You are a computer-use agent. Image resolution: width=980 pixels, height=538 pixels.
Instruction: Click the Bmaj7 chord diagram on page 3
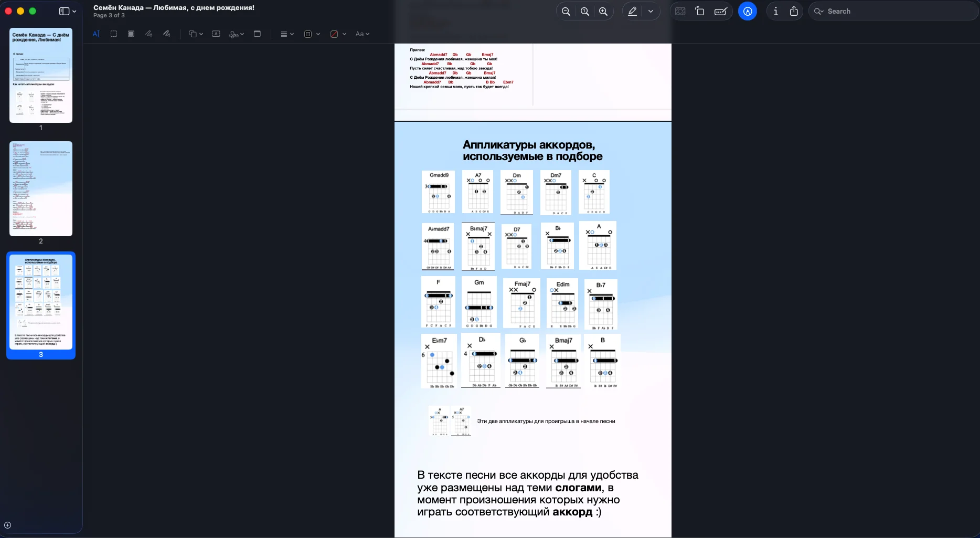563,362
